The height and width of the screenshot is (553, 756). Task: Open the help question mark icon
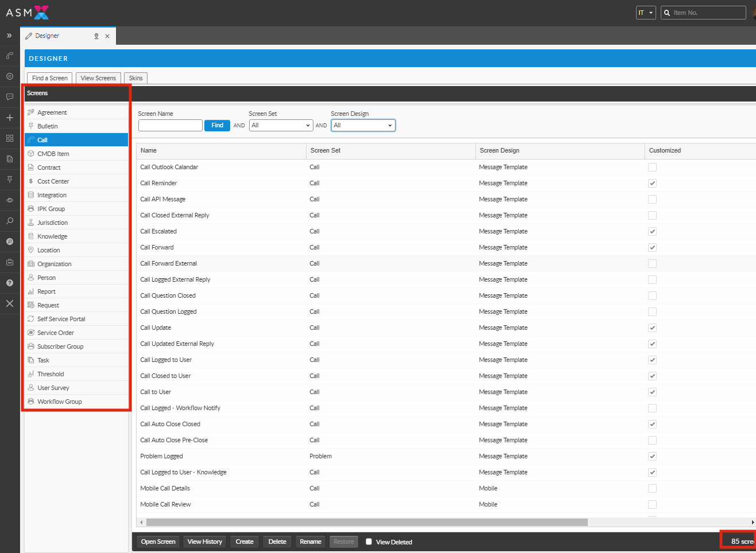[x=10, y=283]
